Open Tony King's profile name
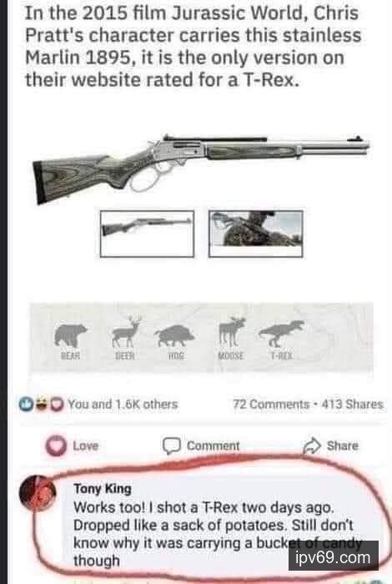 click(x=103, y=488)
